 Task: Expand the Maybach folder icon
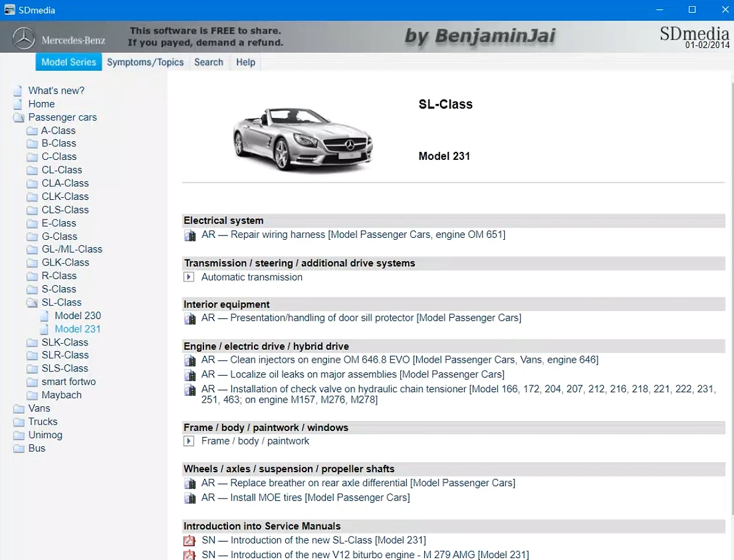pyautogui.click(x=32, y=395)
